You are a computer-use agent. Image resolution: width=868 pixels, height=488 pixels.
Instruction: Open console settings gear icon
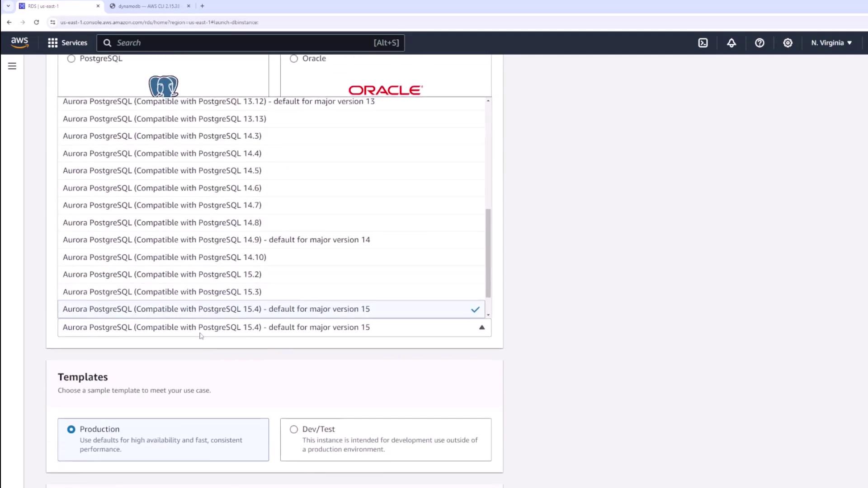(x=788, y=43)
